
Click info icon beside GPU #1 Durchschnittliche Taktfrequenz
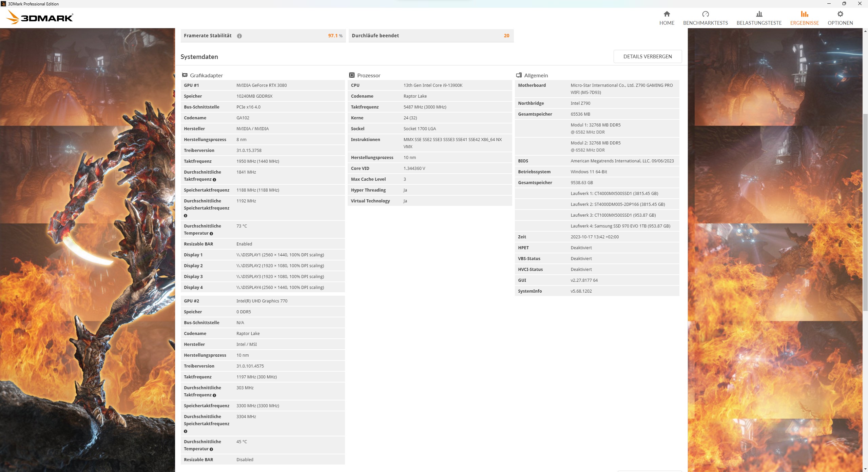(x=214, y=180)
